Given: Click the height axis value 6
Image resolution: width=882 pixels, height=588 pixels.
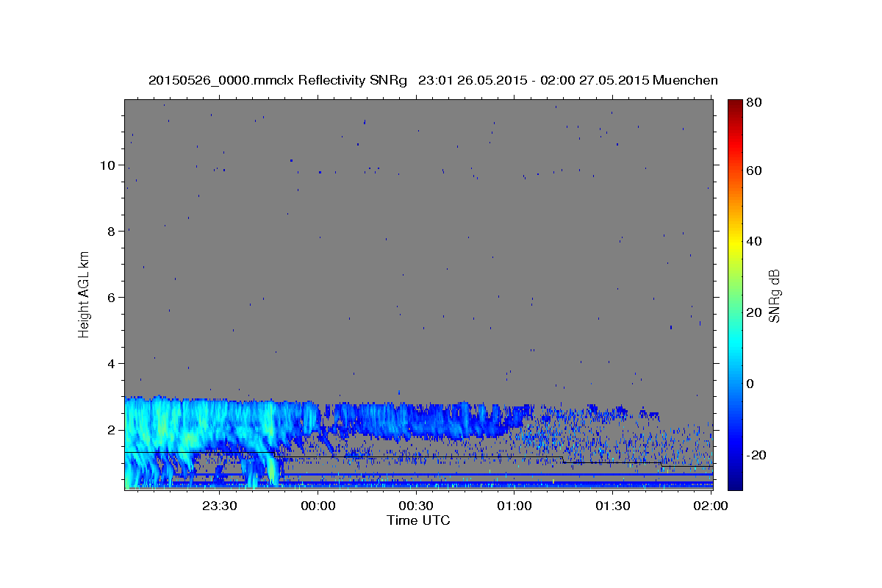Looking at the screenshot, I should [112, 297].
